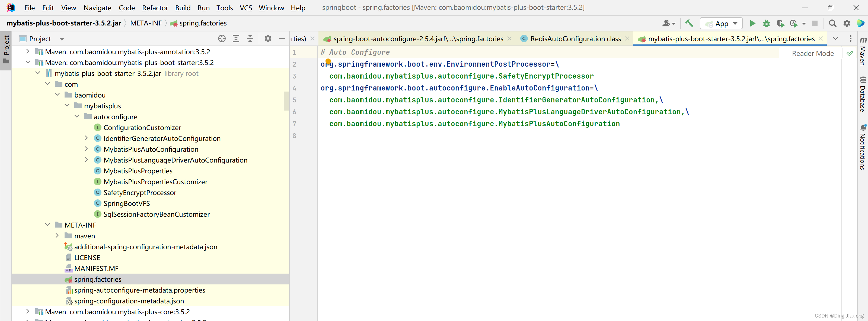Viewport: 868px width, 321px height.
Task: Expand the maven folder under META-INF
Action: [x=57, y=235]
